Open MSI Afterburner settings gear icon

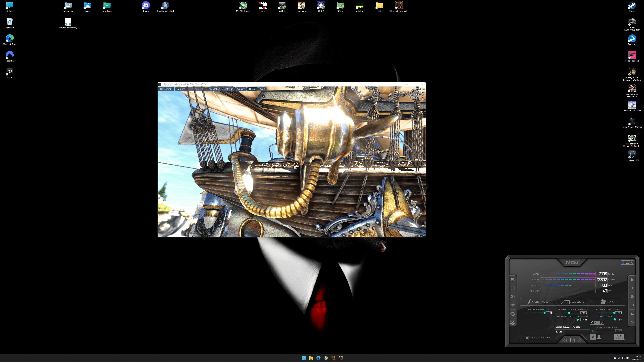coord(513,314)
